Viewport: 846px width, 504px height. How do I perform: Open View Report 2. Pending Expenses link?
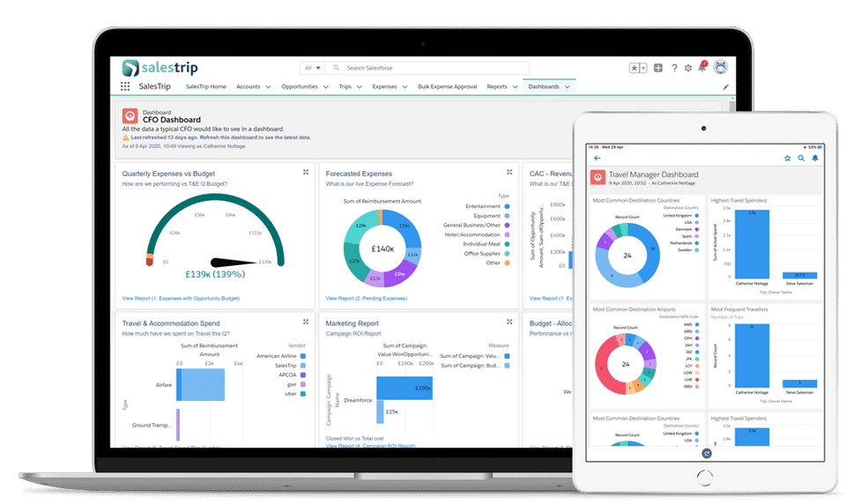pyautogui.click(x=367, y=298)
